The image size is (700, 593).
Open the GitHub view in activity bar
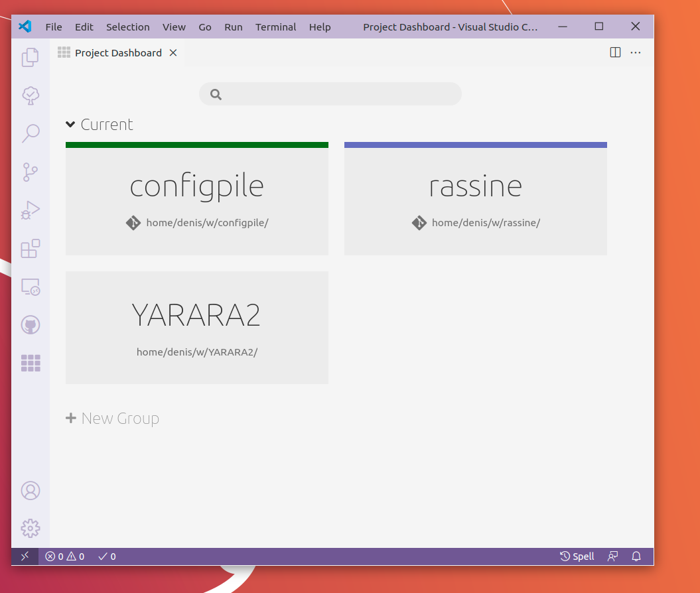pos(31,325)
